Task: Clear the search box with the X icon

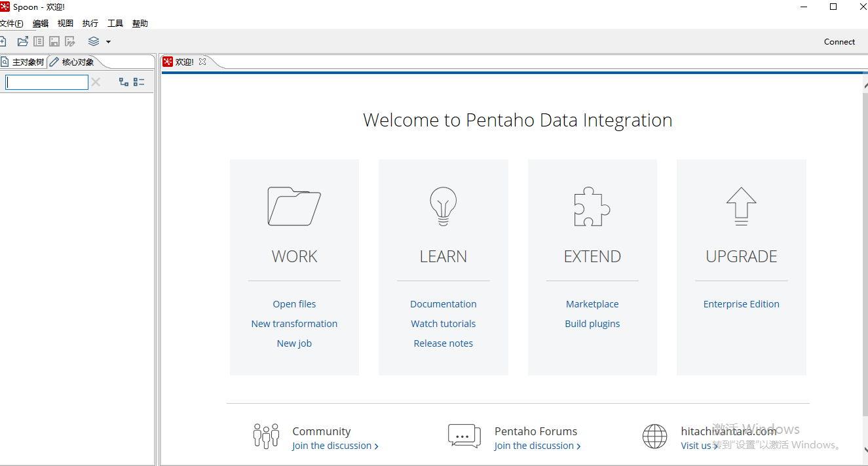Action: [x=96, y=82]
